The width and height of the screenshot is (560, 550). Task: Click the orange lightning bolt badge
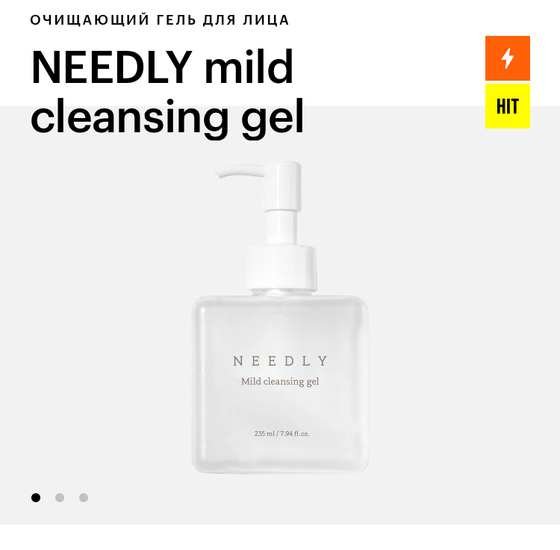(507, 58)
